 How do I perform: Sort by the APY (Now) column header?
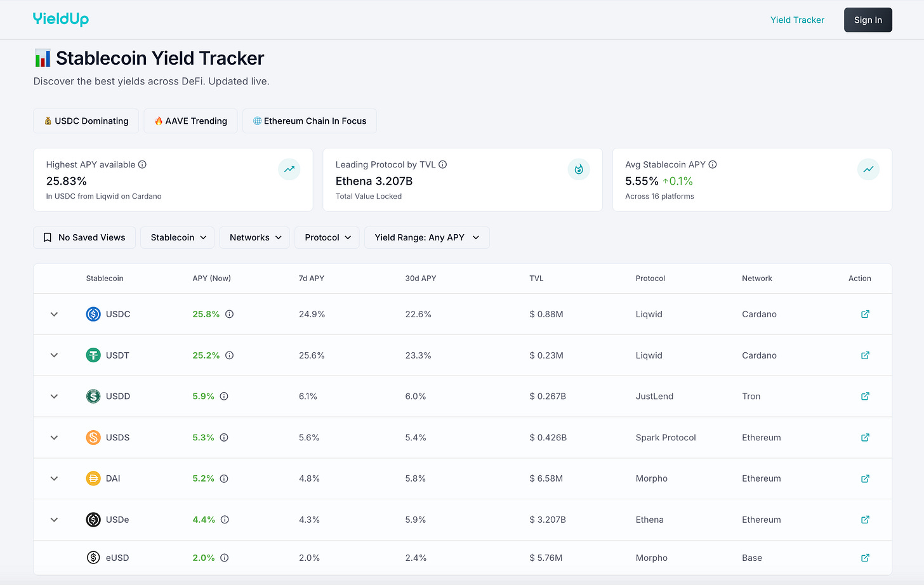212,279
